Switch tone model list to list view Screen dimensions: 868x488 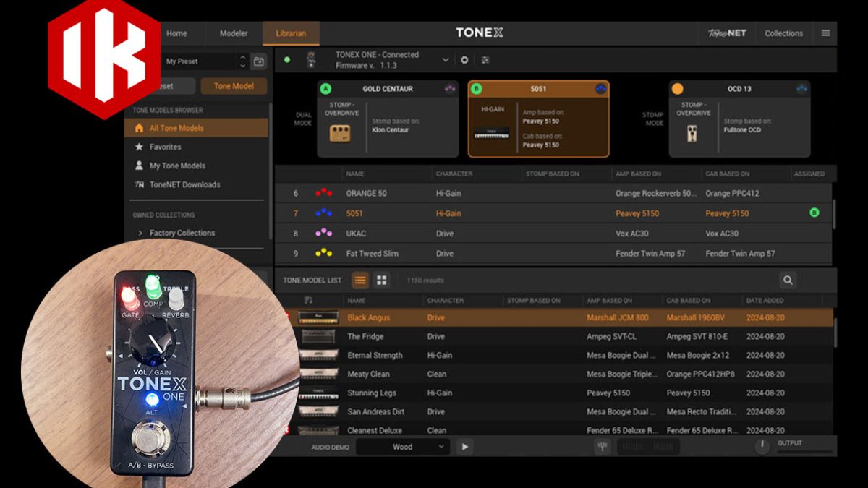click(360, 280)
